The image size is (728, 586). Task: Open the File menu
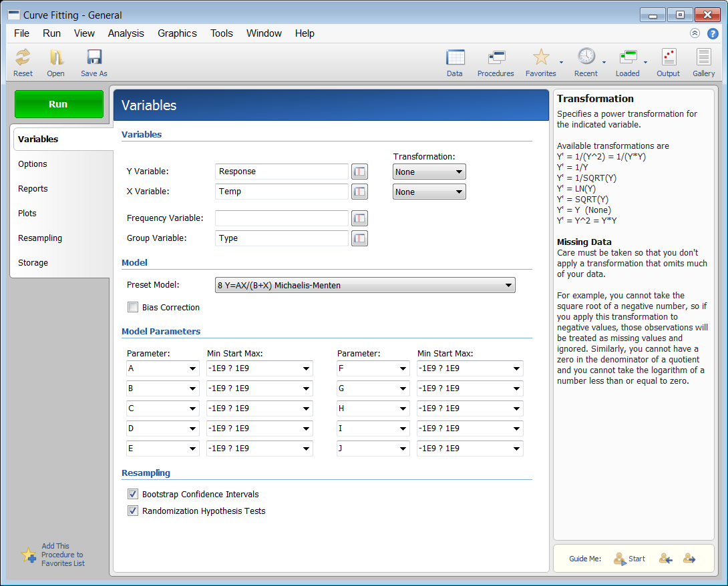coord(21,33)
